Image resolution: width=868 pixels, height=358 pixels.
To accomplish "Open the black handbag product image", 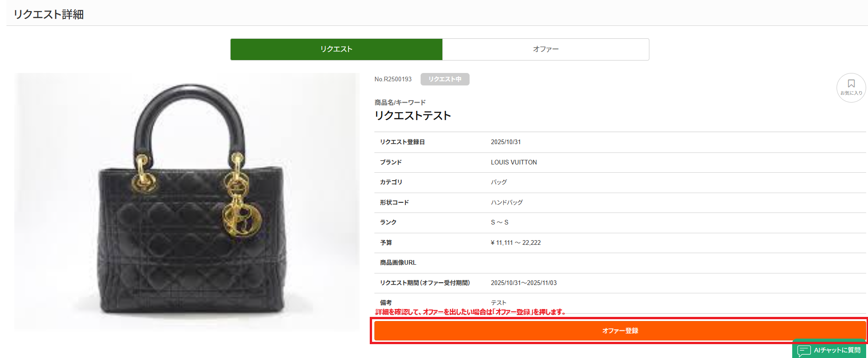I will (x=187, y=201).
